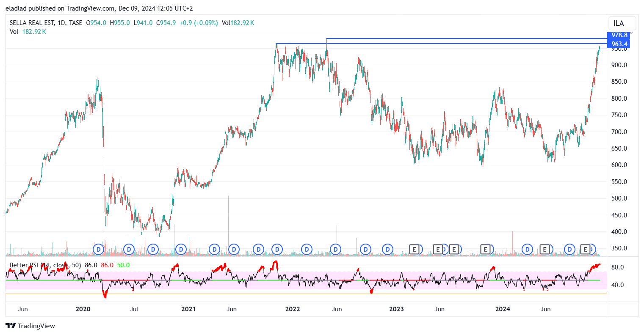Open the last dividend D marker of 2021
644x335 pixels.
point(277,249)
